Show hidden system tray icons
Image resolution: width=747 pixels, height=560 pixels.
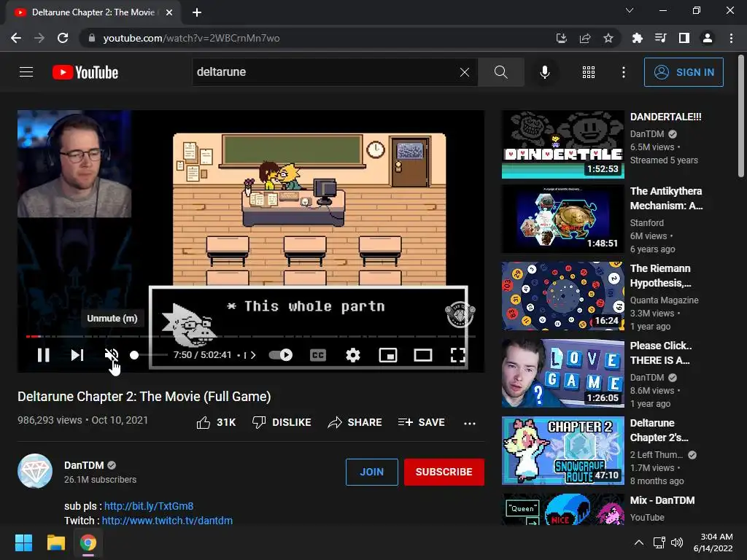(x=639, y=542)
